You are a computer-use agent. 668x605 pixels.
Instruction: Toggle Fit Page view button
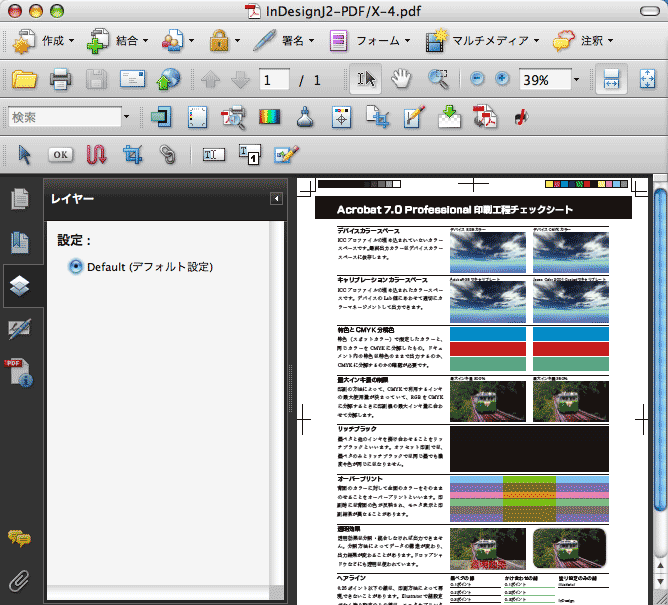[648, 79]
